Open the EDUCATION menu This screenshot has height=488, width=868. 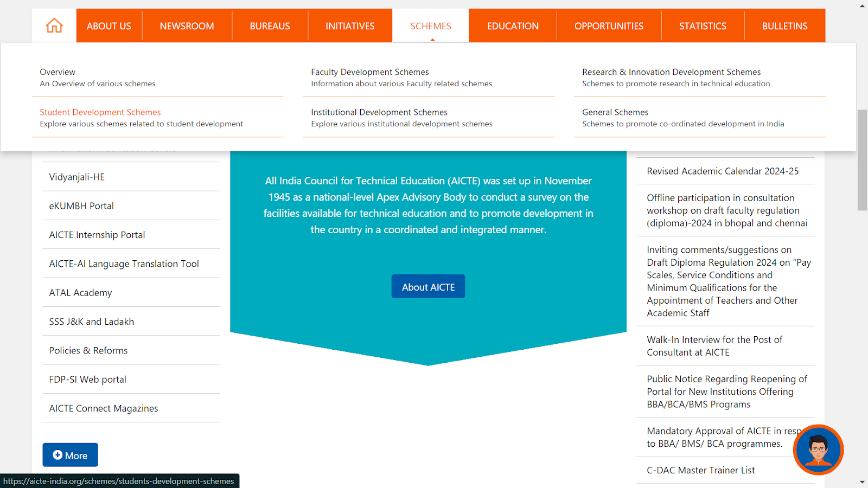(x=513, y=25)
